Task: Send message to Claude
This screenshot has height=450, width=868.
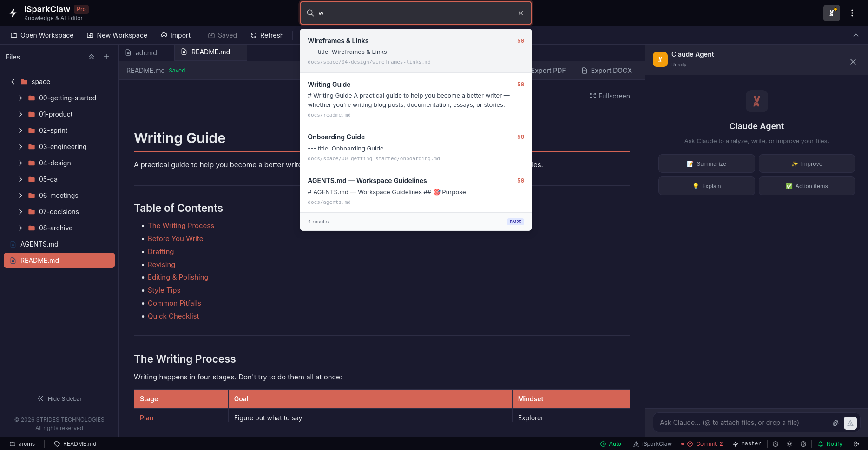Action: 850,423
